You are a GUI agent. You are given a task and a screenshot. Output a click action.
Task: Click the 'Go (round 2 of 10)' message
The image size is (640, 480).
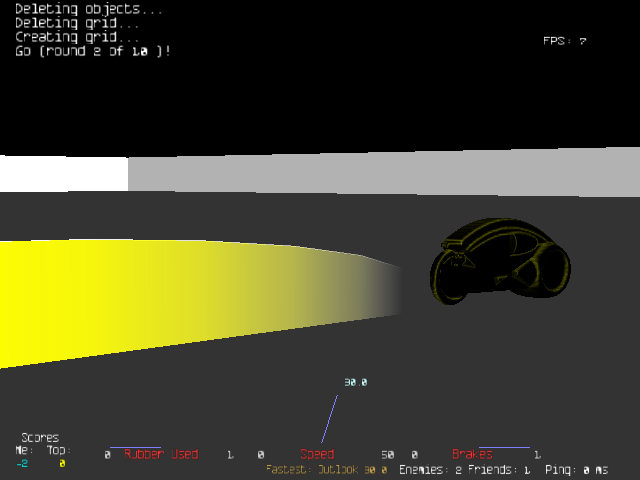tap(93, 51)
